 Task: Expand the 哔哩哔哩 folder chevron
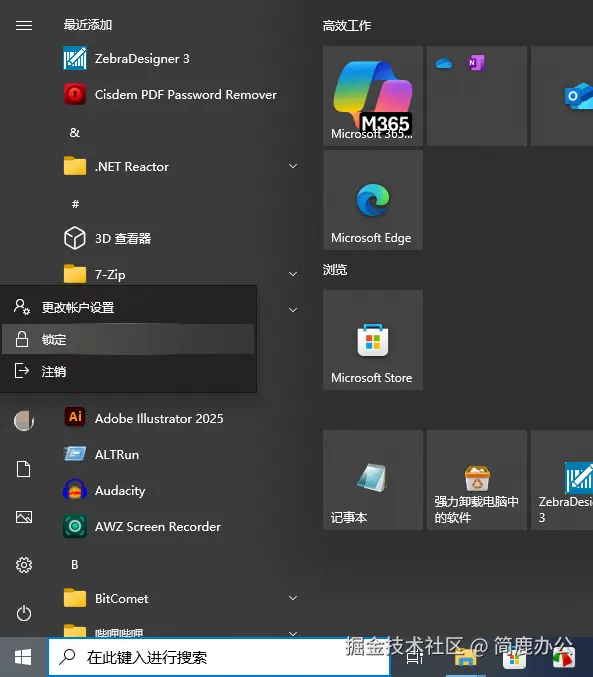coord(293,633)
